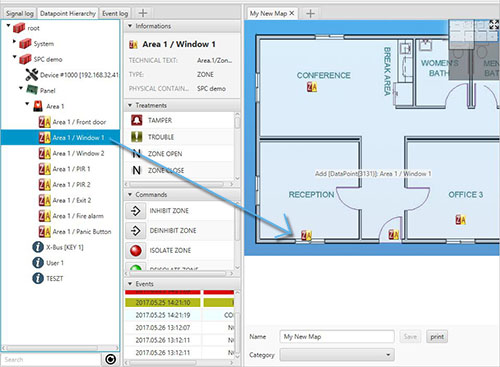Click the print button
The image size is (500, 367).
[x=437, y=337]
